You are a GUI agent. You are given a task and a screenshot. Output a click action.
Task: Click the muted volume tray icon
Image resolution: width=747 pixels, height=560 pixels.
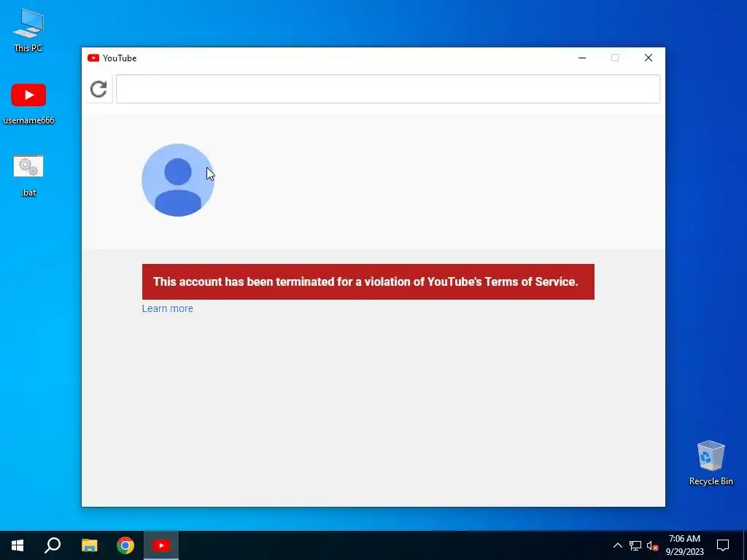click(652, 545)
